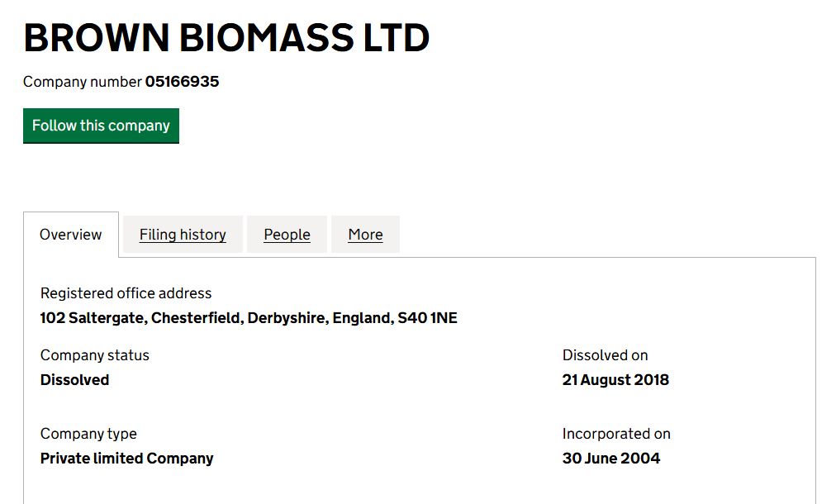Screen dimensions: 836x504
Task: Click the date 30 June 2004
Action: point(611,459)
